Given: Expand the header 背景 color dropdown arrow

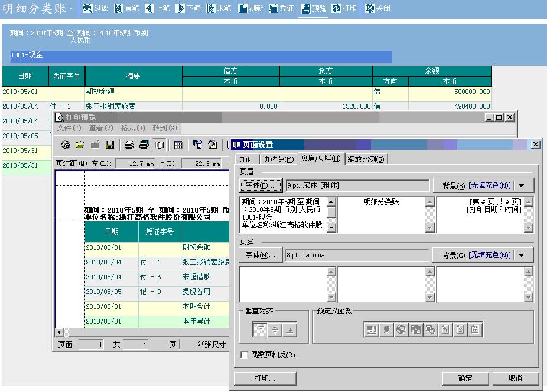Looking at the screenshot, I should (522, 185).
